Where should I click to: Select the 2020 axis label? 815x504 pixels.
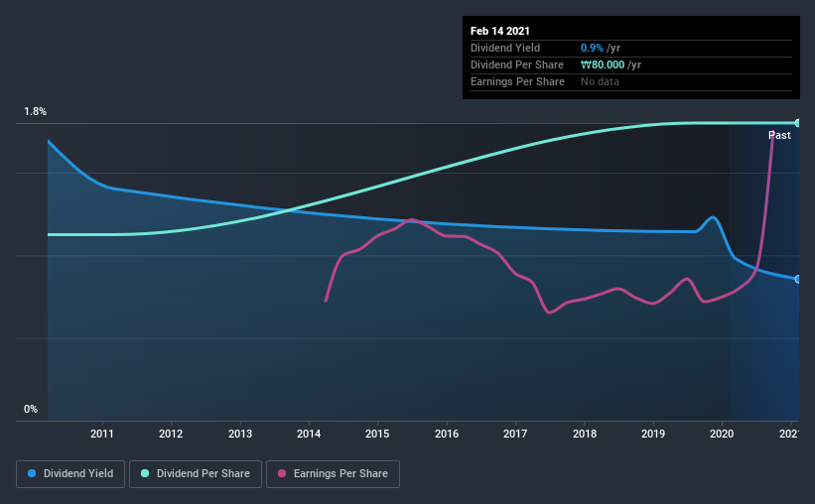click(x=722, y=434)
